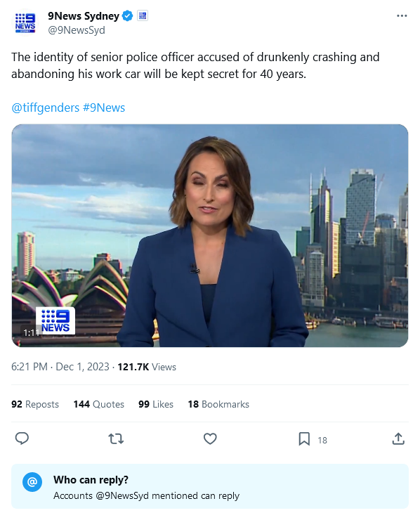This screenshot has width=420, height=520.
Task: Click the repost arrows icon
Action: pyautogui.click(x=116, y=438)
